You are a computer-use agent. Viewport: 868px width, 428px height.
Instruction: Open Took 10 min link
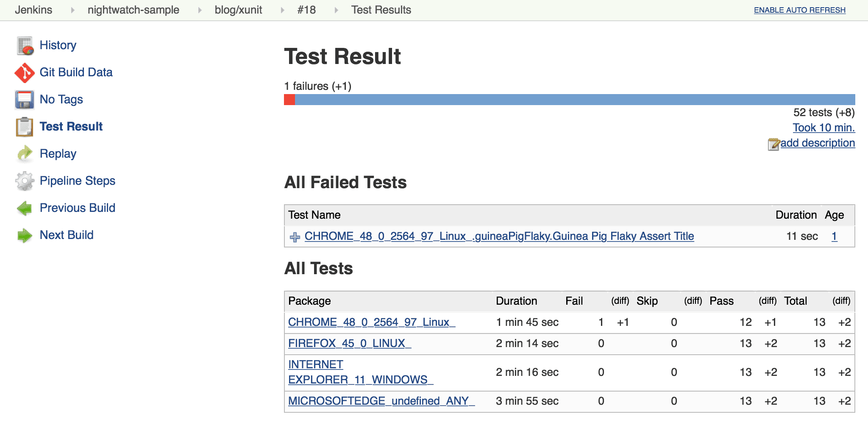823,128
